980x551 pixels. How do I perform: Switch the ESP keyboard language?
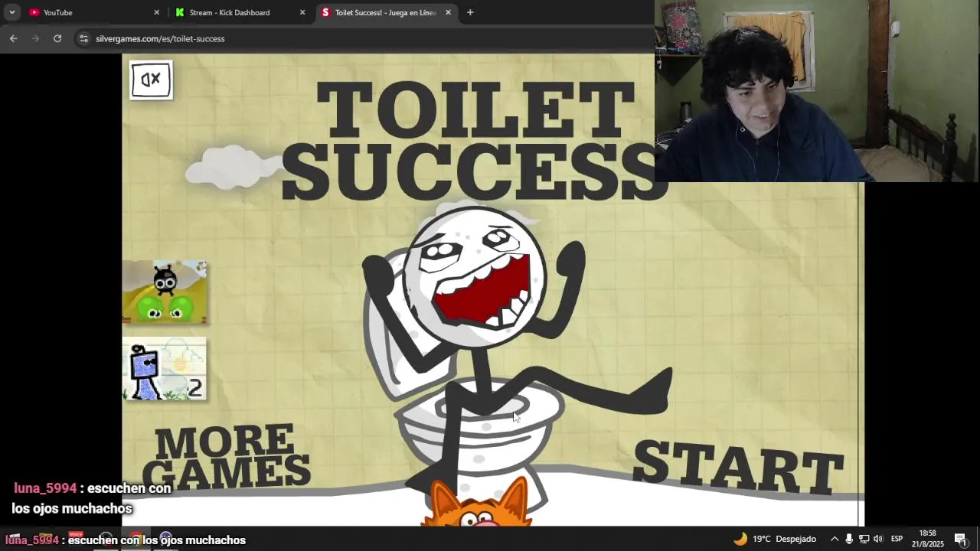897,539
